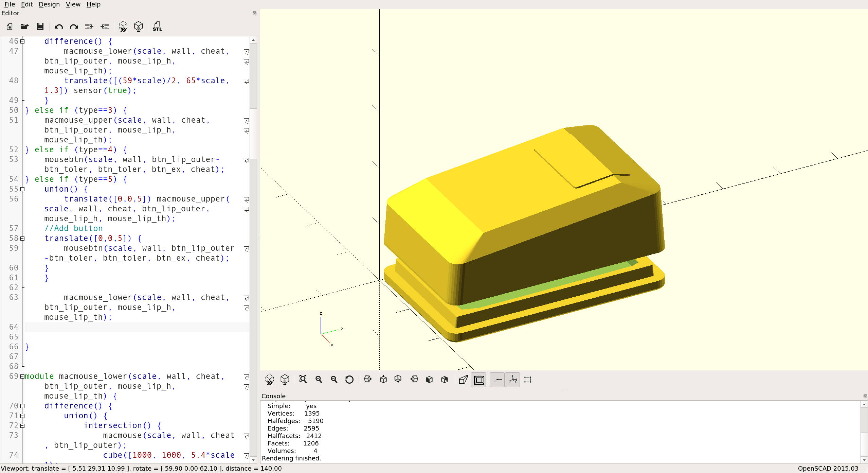This screenshot has width=868, height=473.
Task: Click the Preview icon in editor toolbar
Action: pyautogui.click(x=123, y=27)
